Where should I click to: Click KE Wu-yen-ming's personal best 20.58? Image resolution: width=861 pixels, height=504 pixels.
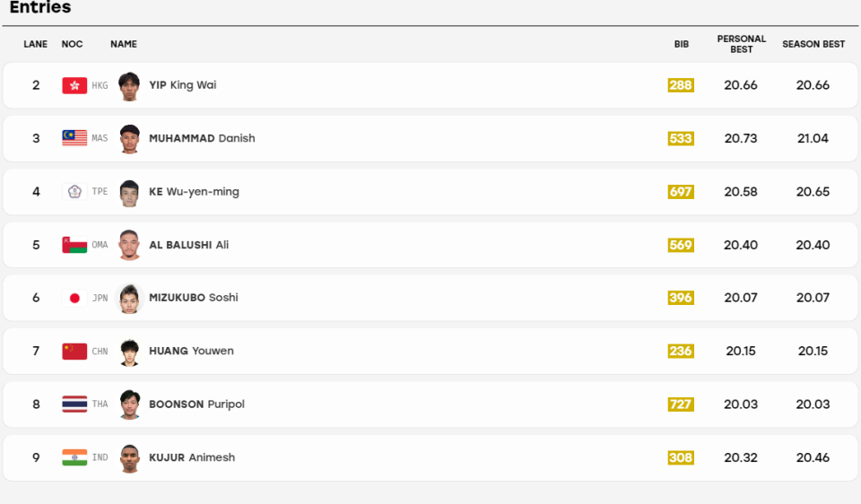[741, 192]
